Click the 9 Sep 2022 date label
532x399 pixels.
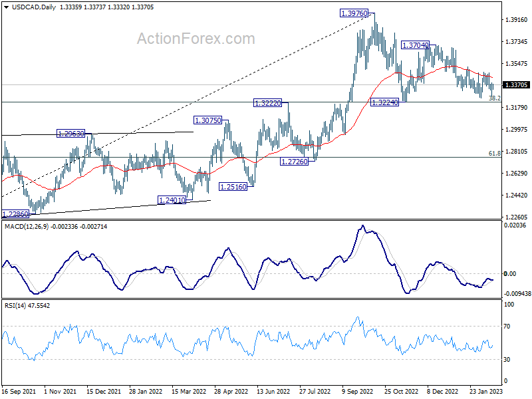358,391
